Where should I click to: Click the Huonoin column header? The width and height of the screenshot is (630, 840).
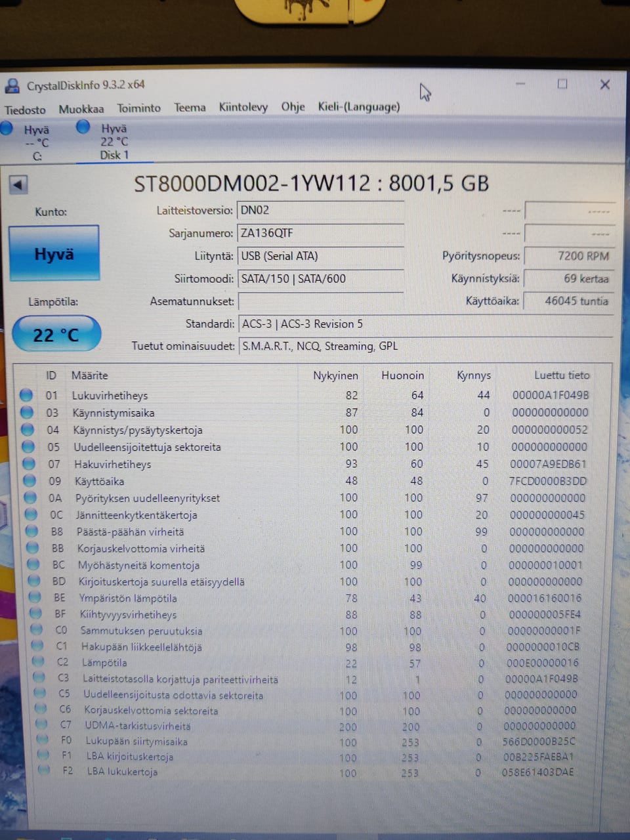click(402, 375)
